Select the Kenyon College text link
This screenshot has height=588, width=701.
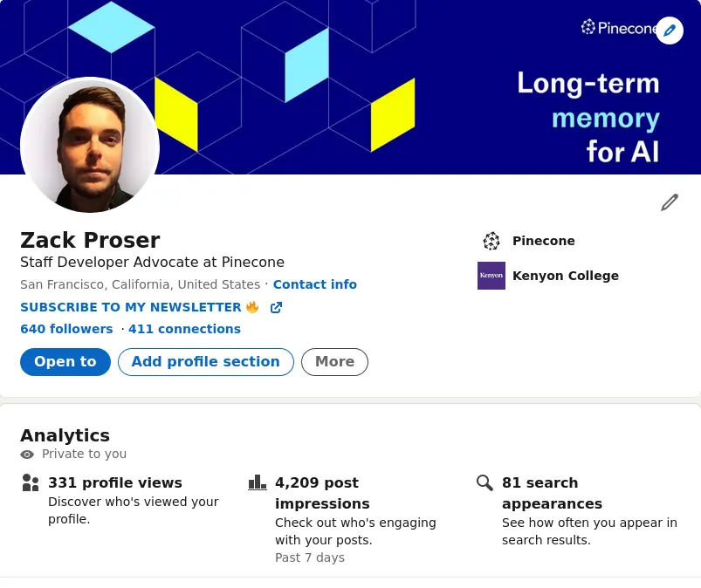[x=566, y=276]
